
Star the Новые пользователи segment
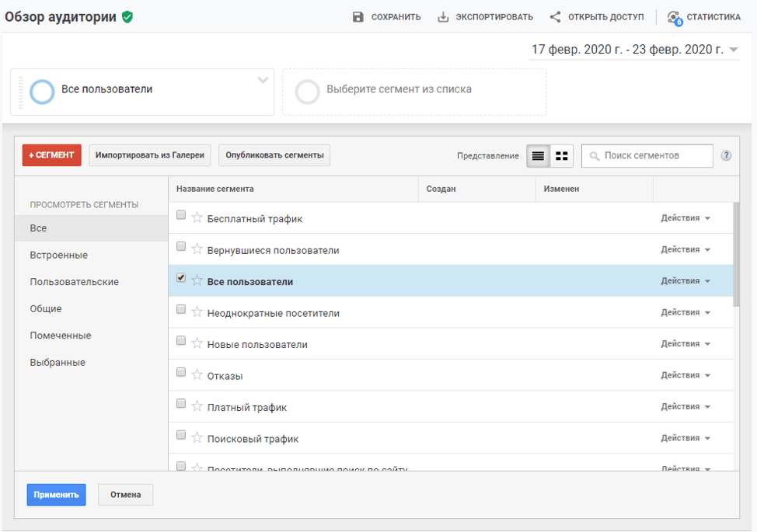[197, 343]
